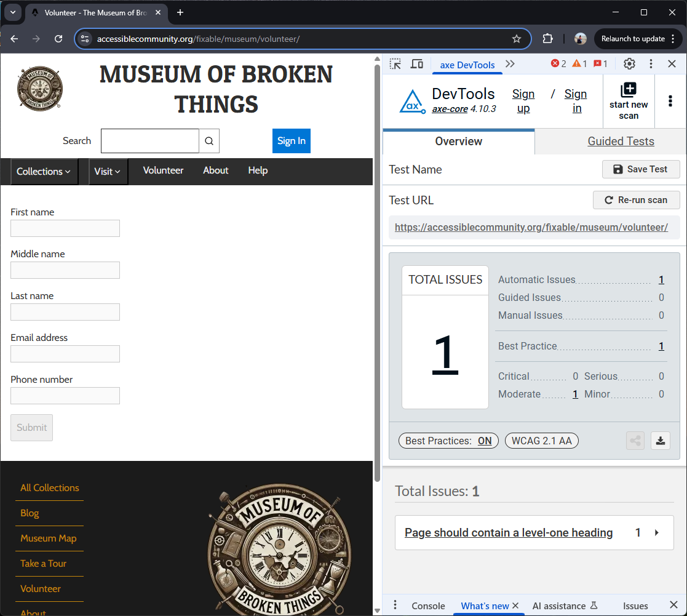The width and height of the screenshot is (687, 616).
Task: Switch to Guided Tests tab
Action: pos(621,141)
